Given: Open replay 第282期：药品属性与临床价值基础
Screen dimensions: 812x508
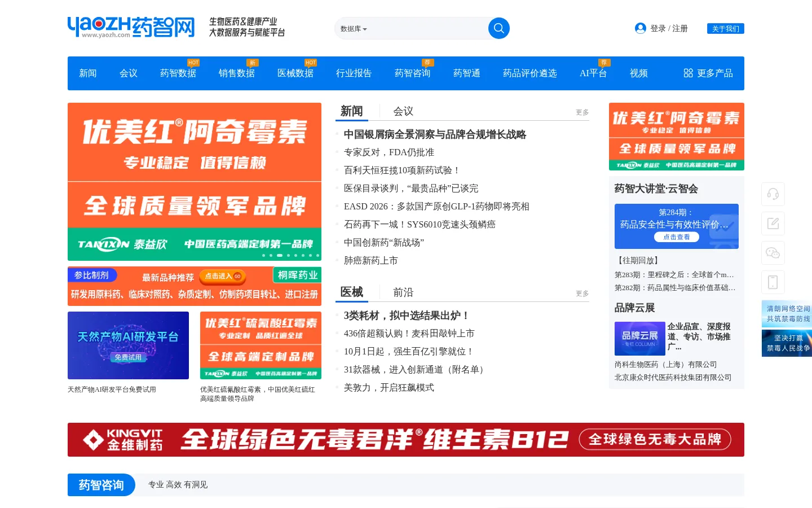Looking at the screenshot, I should 675,288.
